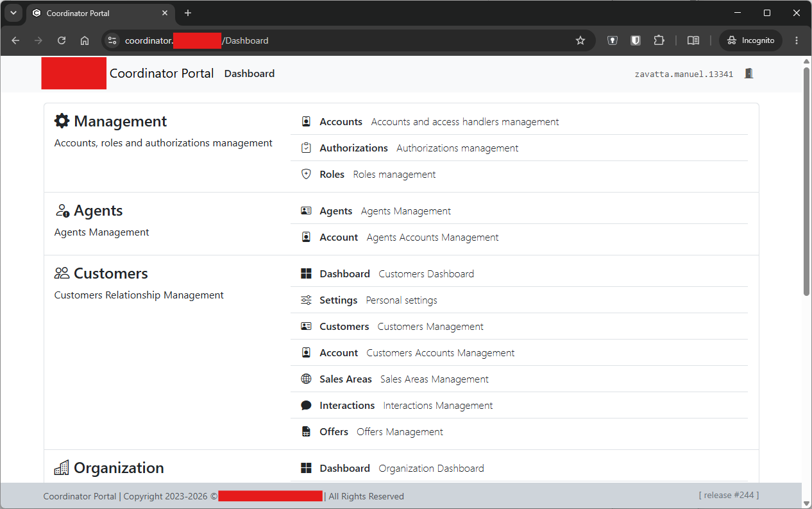Close the Coordinator Portal tab
The width and height of the screenshot is (812, 509).
click(x=165, y=13)
